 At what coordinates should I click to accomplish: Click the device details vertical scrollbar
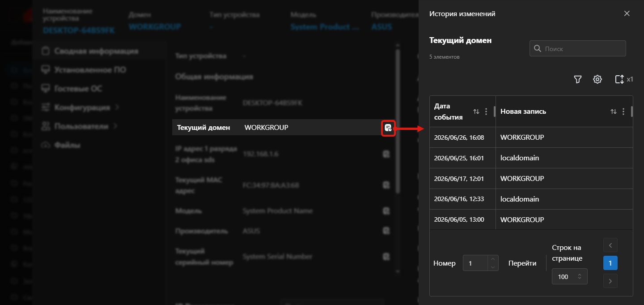tap(397, 121)
